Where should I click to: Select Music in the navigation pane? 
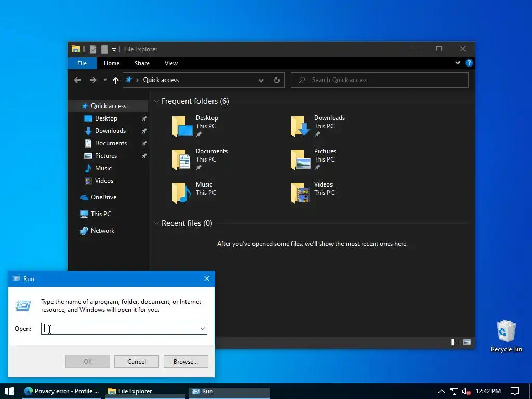pyautogui.click(x=103, y=168)
